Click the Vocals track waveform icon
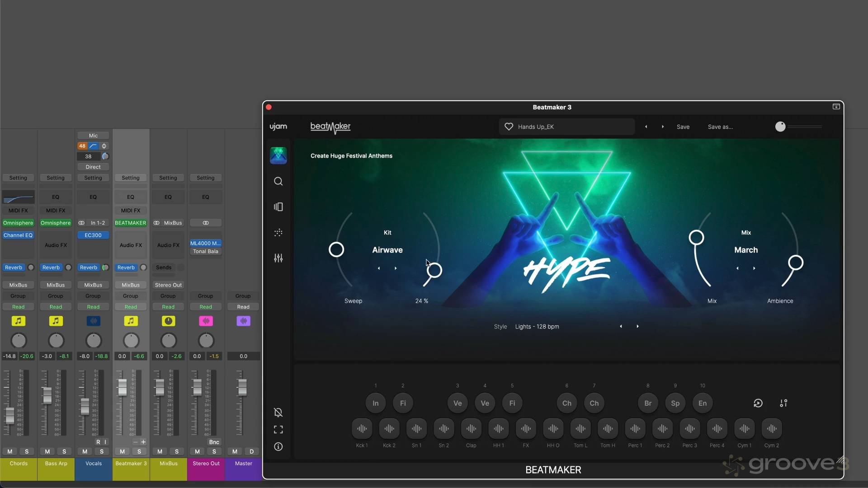Viewport: 868px width, 488px height. click(x=94, y=321)
